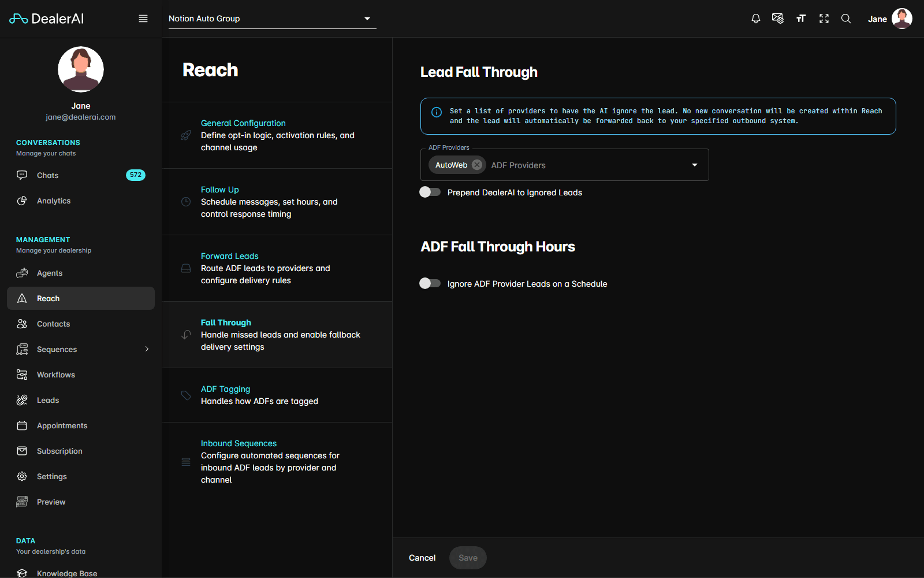The height and width of the screenshot is (578, 924).
Task: Click the jane@dealerai.com email text
Action: pos(81,117)
